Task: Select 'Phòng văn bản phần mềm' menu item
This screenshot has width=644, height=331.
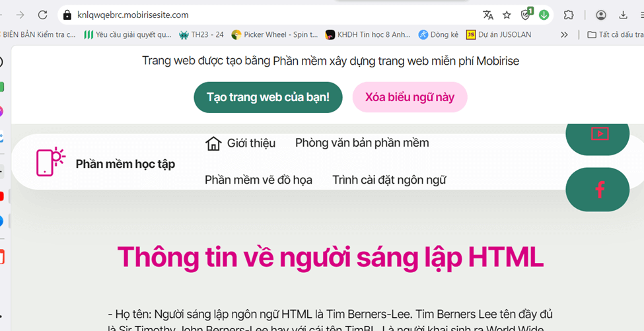Action: 362,143
